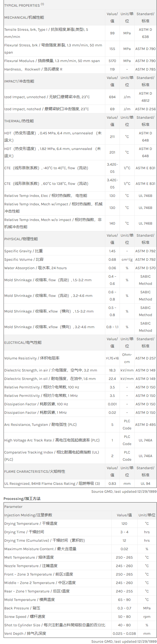Select the MECHANICAL/机械性能 section header
Screen dimensions: 157x644
coord(24,17)
